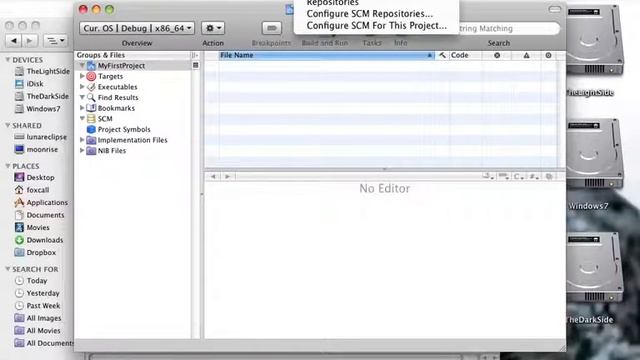Select the All Images saved search
Viewport: 640px width, 360px height.
tap(38, 318)
